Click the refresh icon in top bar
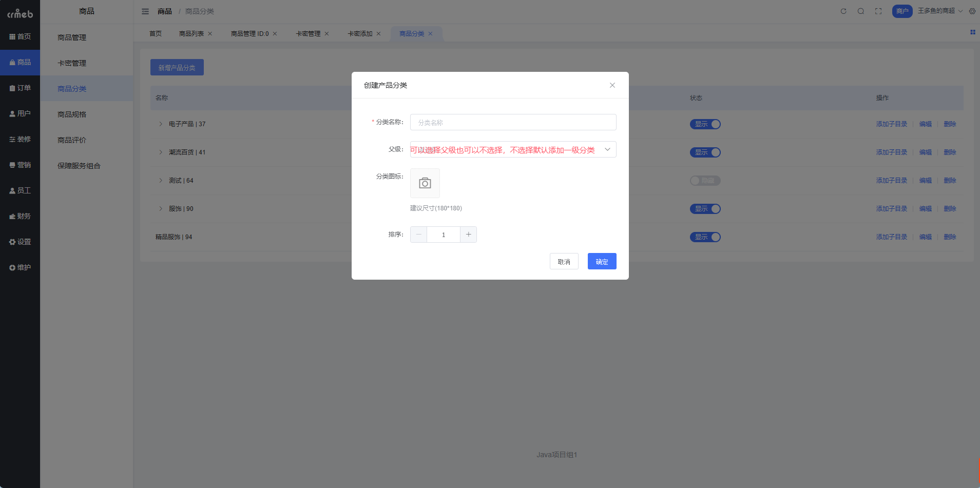 pos(843,11)
